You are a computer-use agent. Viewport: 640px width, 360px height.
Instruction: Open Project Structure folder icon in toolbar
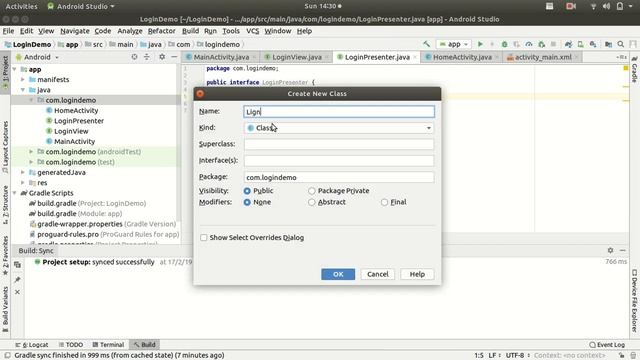[x=608, y=44]
